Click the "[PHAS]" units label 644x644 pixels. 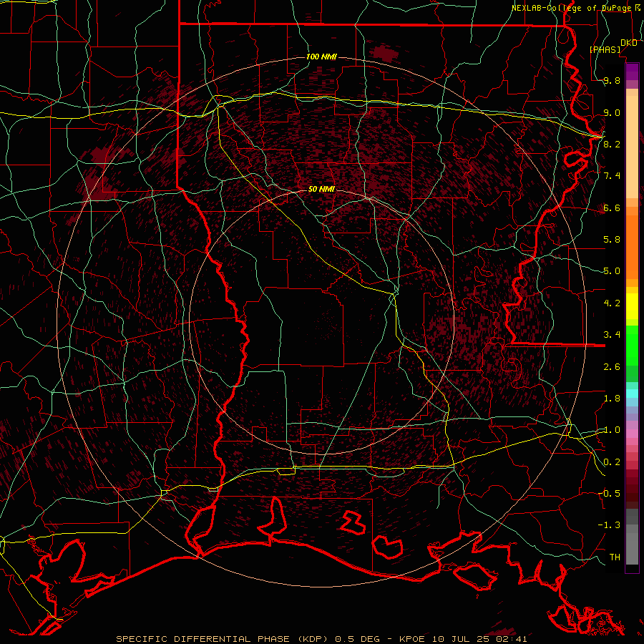[x=605, y=50]
